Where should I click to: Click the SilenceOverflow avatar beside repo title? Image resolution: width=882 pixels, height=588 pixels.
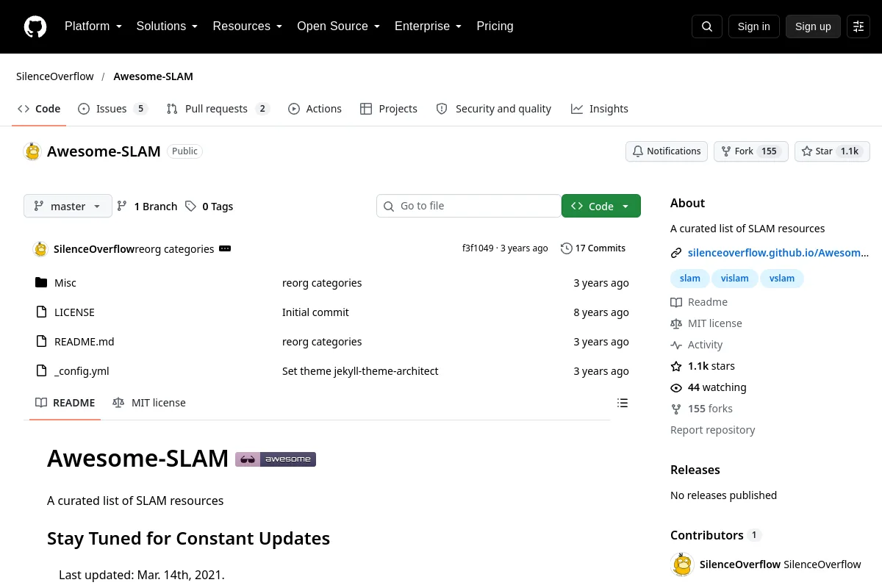(32, 151)
